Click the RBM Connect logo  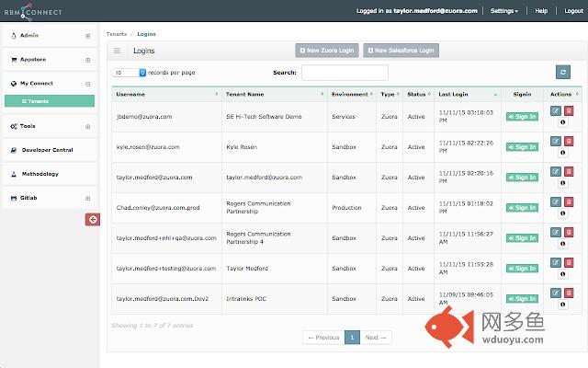click(x=33, y=12)
